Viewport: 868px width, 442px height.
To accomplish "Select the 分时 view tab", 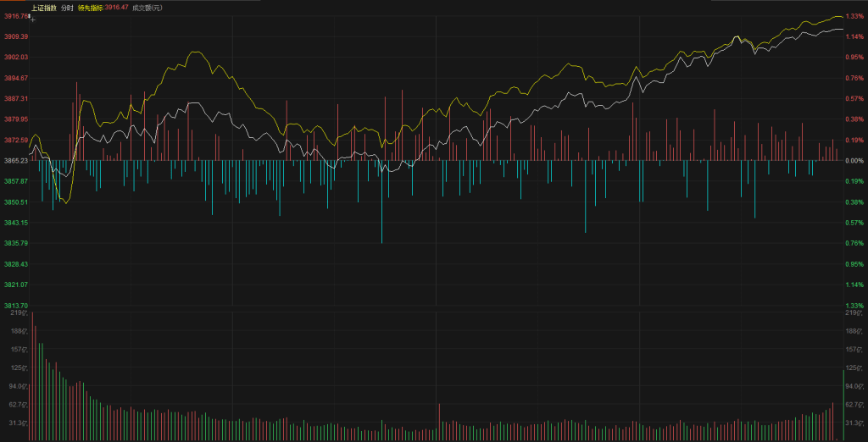I will tap(67, 8).
